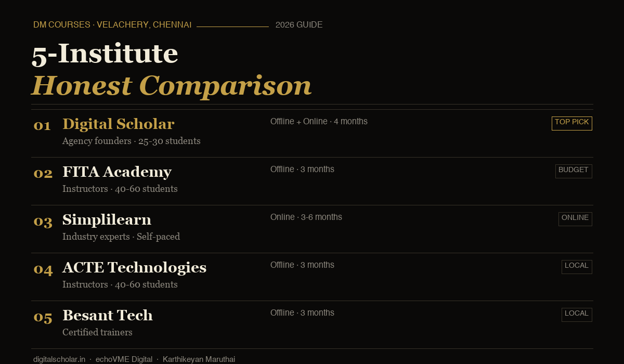Viewport: 624px width, 364px height.
Task: Click the 'ACTE Technologies' institute name
Action: click(134, 267)
